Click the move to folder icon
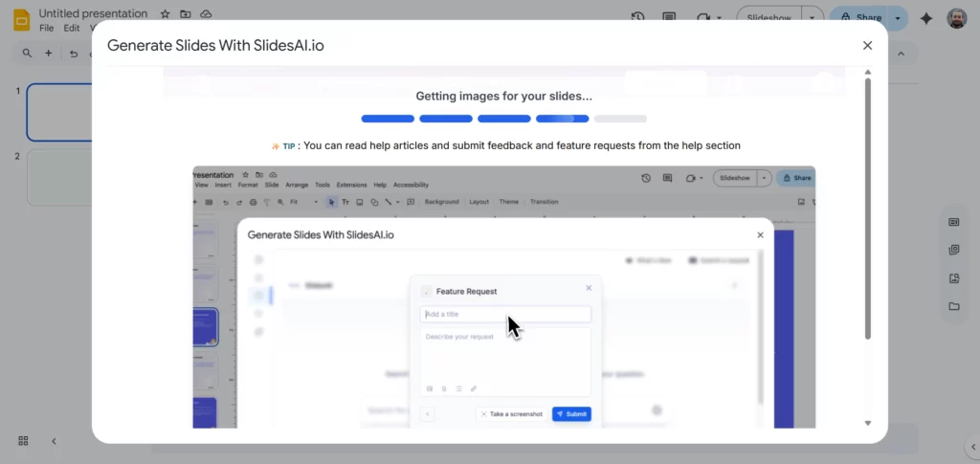The width and height of the screenshot is (980, 464). pos(186,14)
